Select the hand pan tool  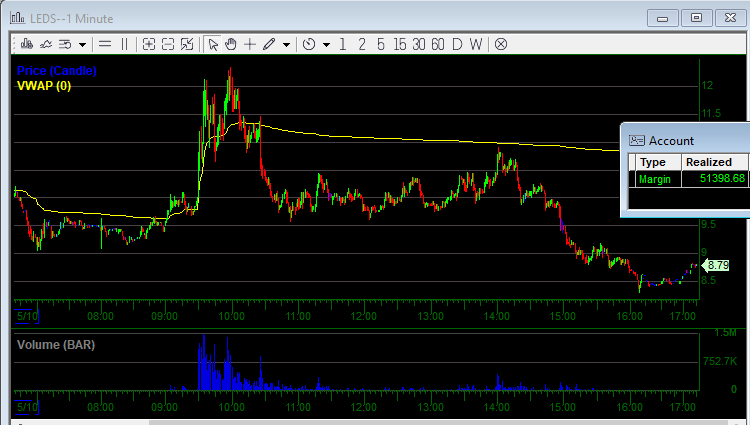[231, 44]
